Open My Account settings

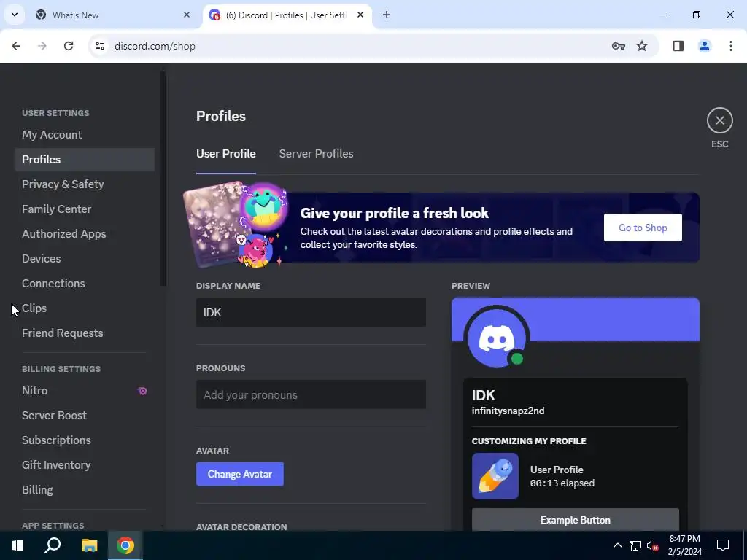click(85, 135)
